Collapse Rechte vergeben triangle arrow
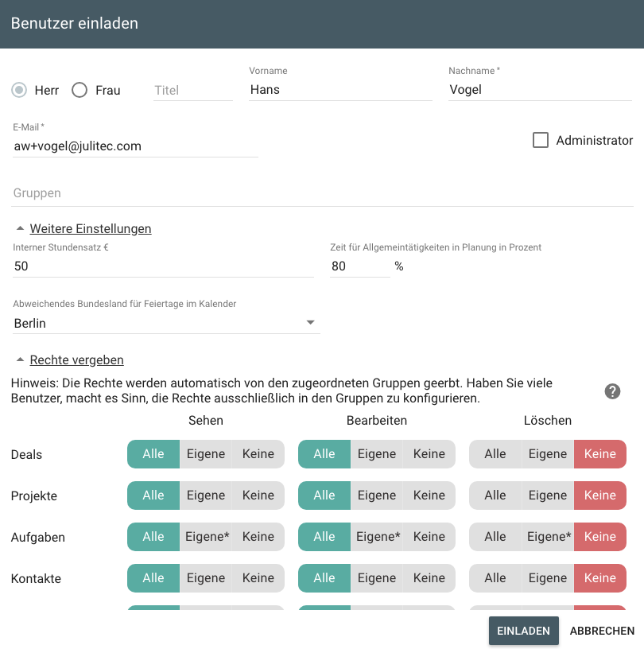The image size is (644, 649). [x=20, y=359]
